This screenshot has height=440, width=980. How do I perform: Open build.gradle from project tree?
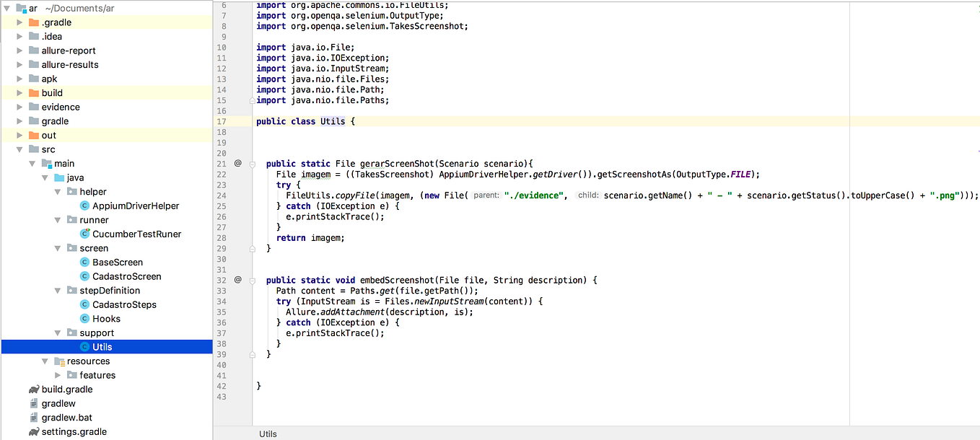click(x=67, y=390)
